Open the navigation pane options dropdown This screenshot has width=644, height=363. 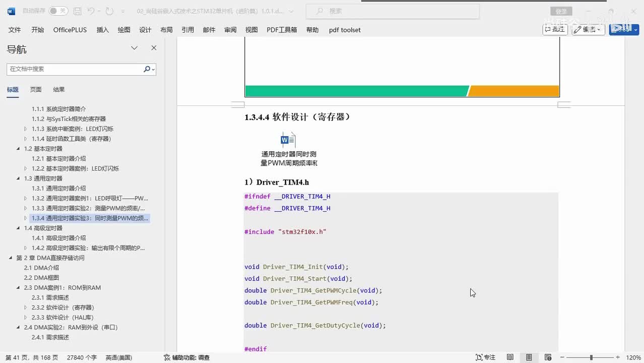coord(134,48)
